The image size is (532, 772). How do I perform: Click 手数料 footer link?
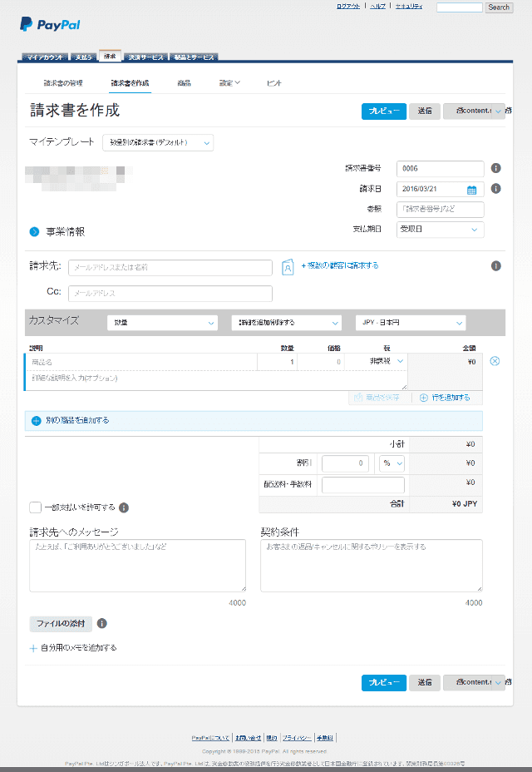[325, 738]
